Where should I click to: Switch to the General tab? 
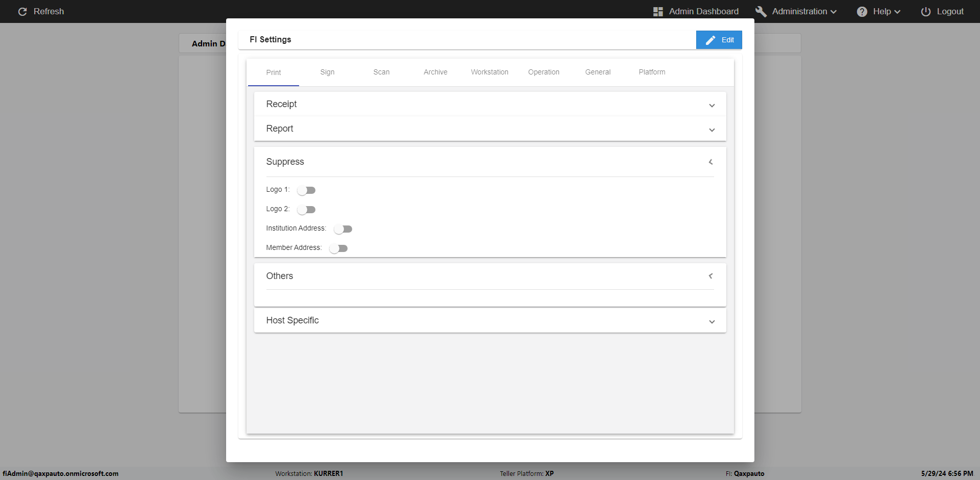[598, 72]
